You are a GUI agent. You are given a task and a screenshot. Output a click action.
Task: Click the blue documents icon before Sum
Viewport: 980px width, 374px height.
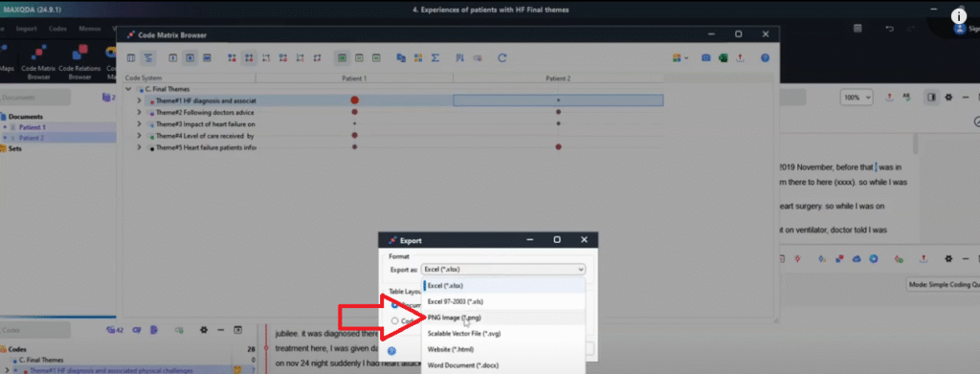(x=401, y=58)
